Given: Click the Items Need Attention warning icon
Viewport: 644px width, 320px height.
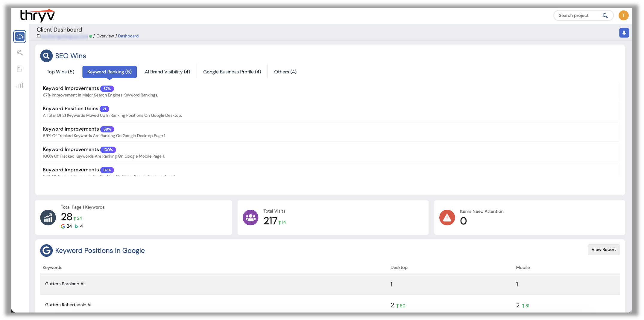Looking at the screenshot, I should tap(447, 218).
